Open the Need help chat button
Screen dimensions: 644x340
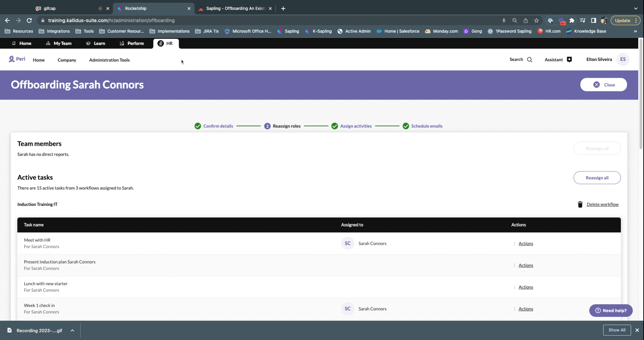[610, 310]
